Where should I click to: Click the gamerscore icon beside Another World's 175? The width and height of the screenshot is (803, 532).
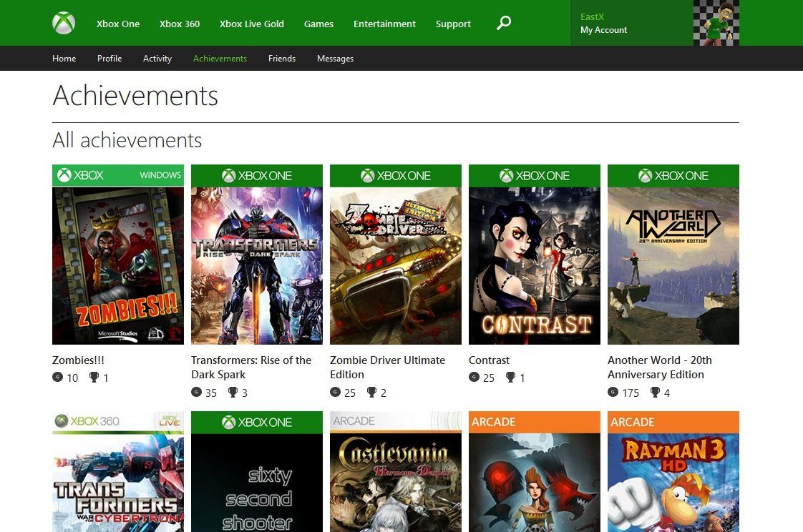pyautogui.click(x=613, y=392)
